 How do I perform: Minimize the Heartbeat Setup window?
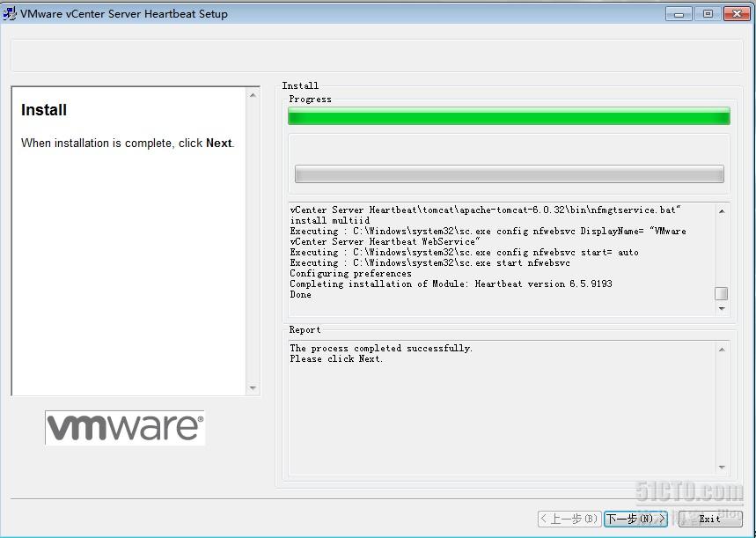pyautogui.click(x=679, y=14)
